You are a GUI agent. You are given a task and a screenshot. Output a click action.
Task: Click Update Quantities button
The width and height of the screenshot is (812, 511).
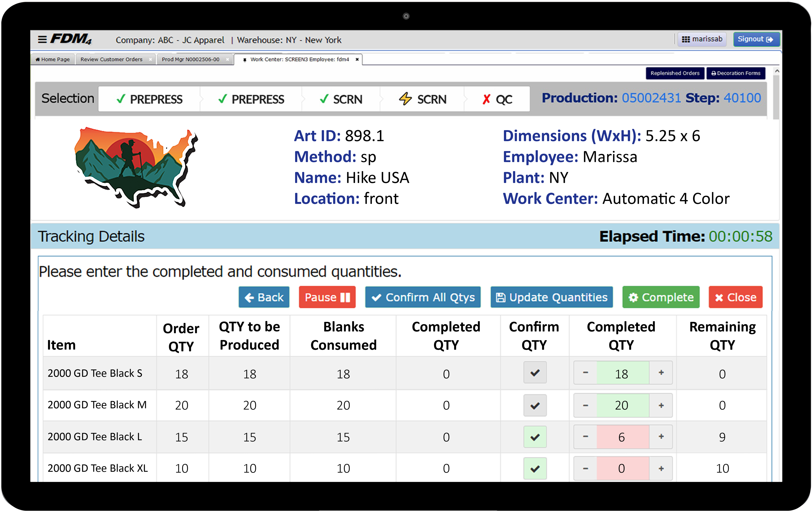(x=552, y=297)
